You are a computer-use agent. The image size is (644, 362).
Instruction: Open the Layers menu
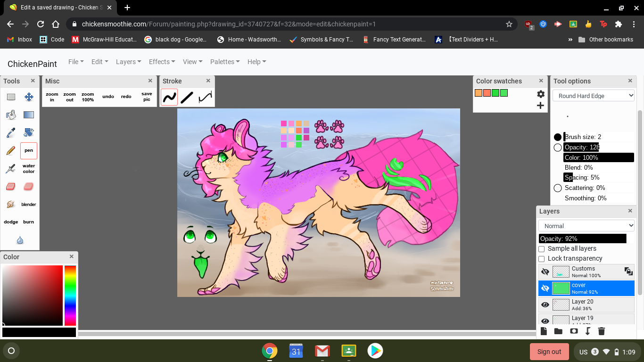pyautogui.click(x=128, y=62)
